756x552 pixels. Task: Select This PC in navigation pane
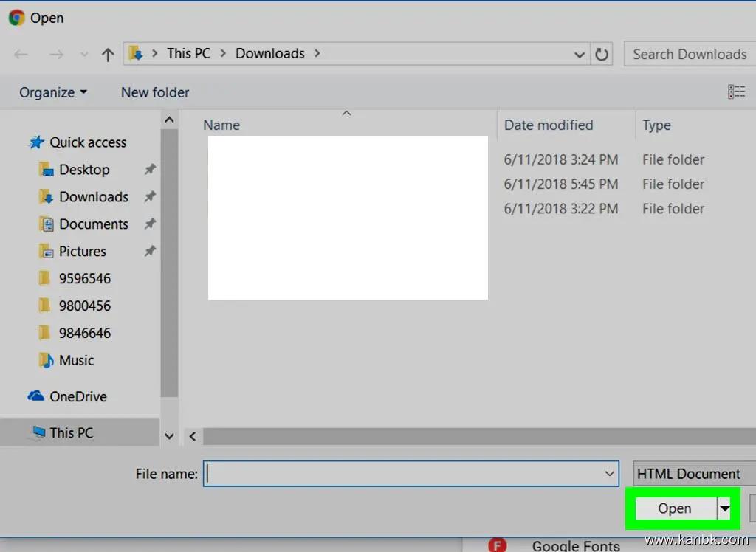coord(71,433)
